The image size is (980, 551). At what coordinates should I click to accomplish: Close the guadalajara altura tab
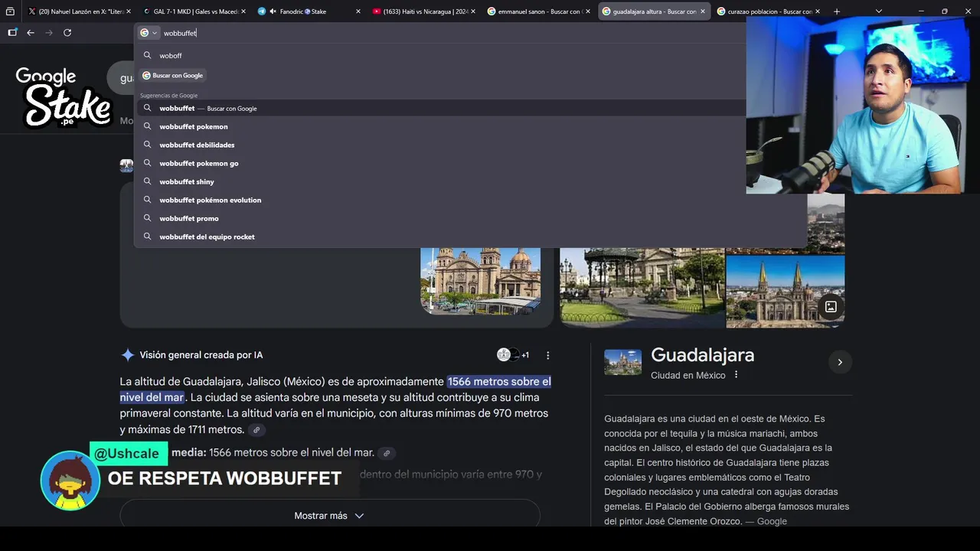point(702,11)
